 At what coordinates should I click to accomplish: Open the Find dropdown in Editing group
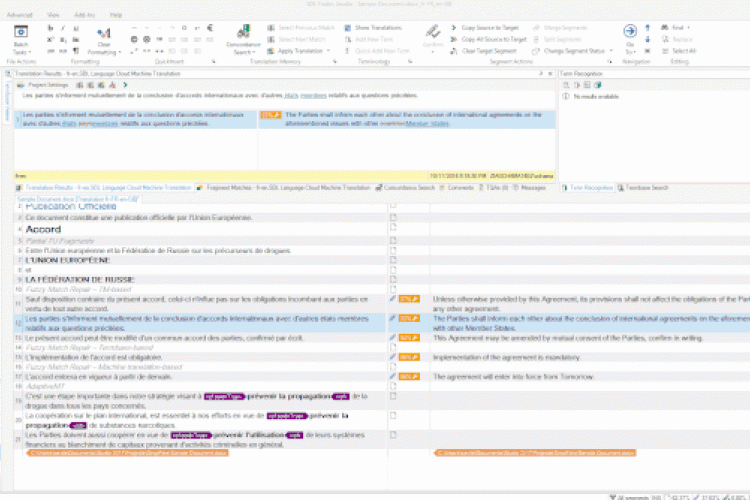[676, 28]
